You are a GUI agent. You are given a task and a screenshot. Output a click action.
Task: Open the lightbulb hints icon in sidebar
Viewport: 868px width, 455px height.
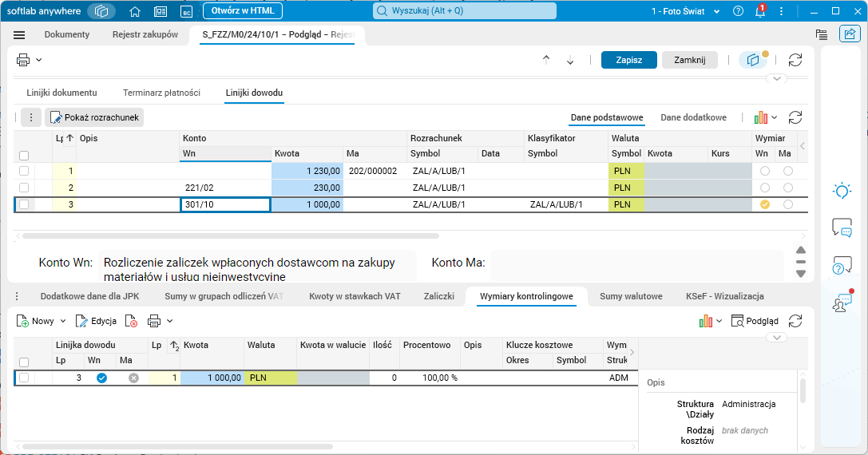tap(842, 191)
